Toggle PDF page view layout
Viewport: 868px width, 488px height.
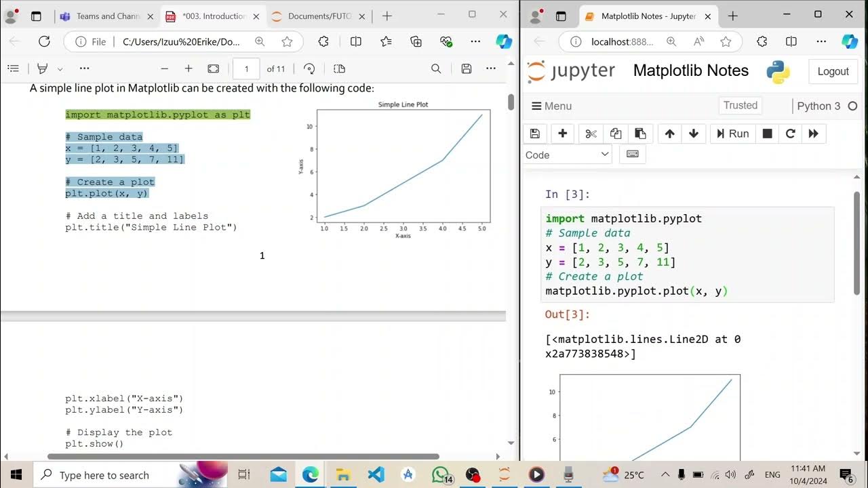340,68
